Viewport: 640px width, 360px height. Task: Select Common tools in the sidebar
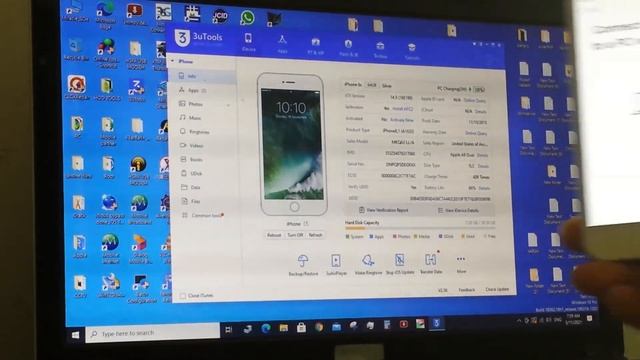202,215
